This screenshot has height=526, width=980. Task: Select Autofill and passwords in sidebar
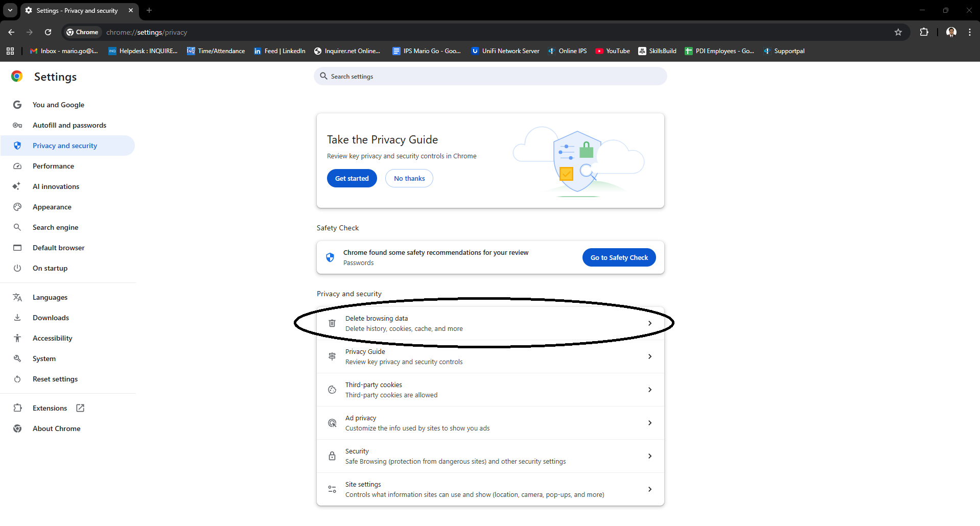69,125
